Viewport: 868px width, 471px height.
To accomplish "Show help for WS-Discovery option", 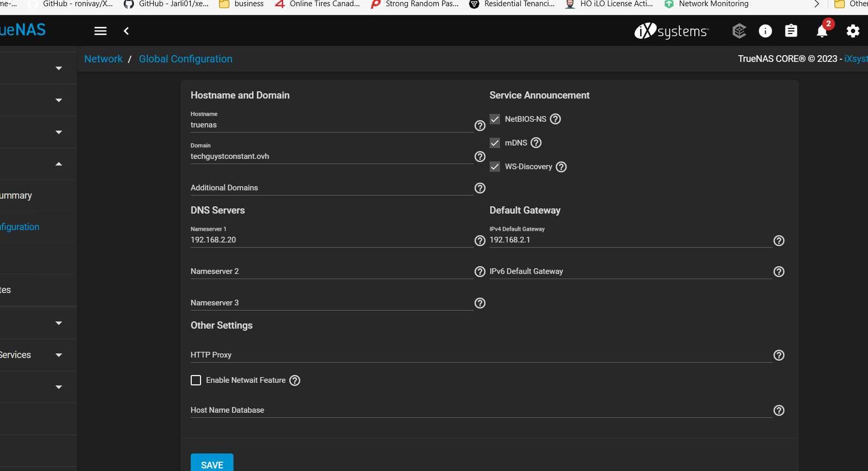I will (x=561, y=167).
